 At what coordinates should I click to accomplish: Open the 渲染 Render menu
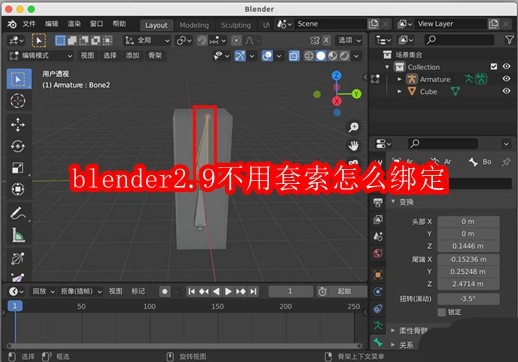point(74,24)
